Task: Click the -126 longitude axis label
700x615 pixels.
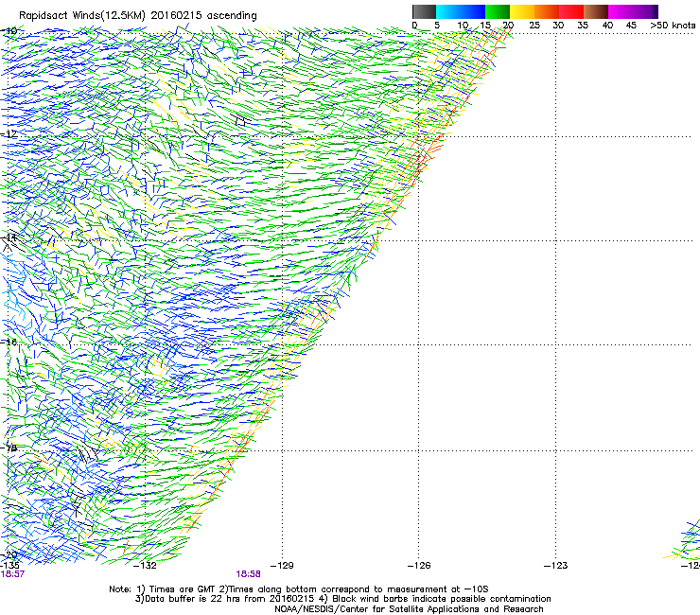Action: [x=419, y=566]
